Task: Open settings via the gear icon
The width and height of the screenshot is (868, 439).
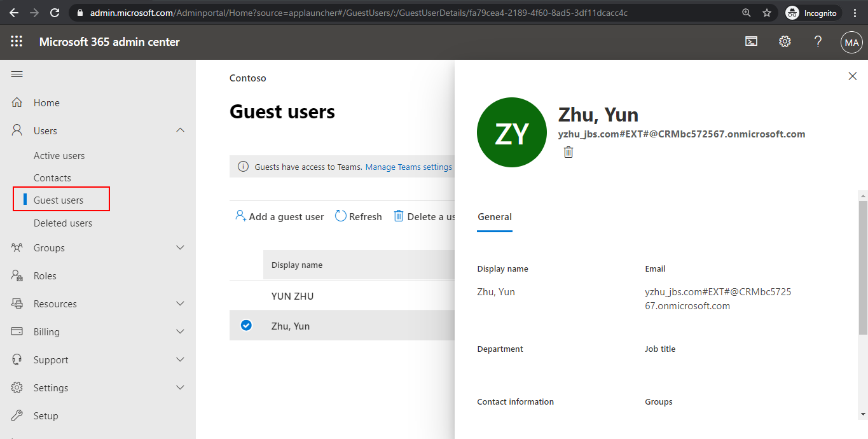Action: click(784, 41)
